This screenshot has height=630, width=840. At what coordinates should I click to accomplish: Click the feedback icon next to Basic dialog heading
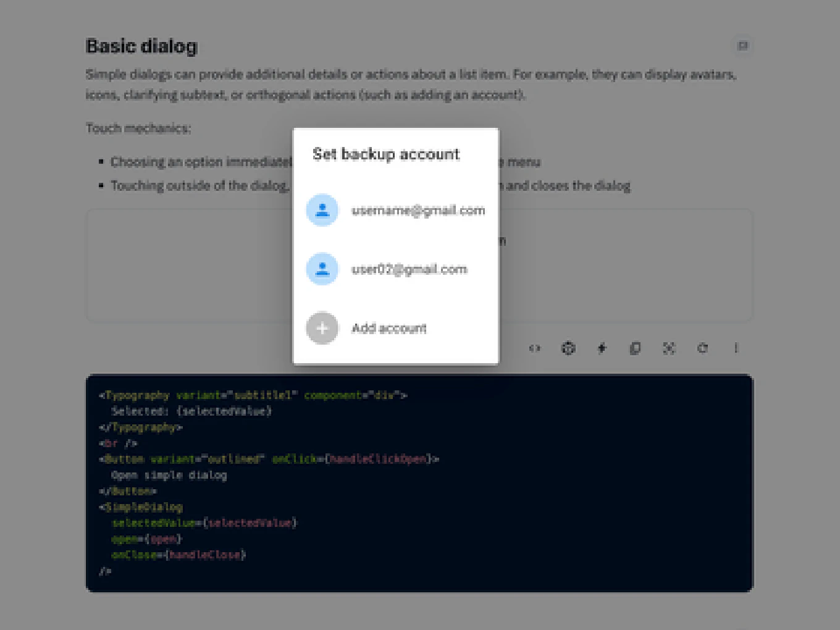[743, 46]
